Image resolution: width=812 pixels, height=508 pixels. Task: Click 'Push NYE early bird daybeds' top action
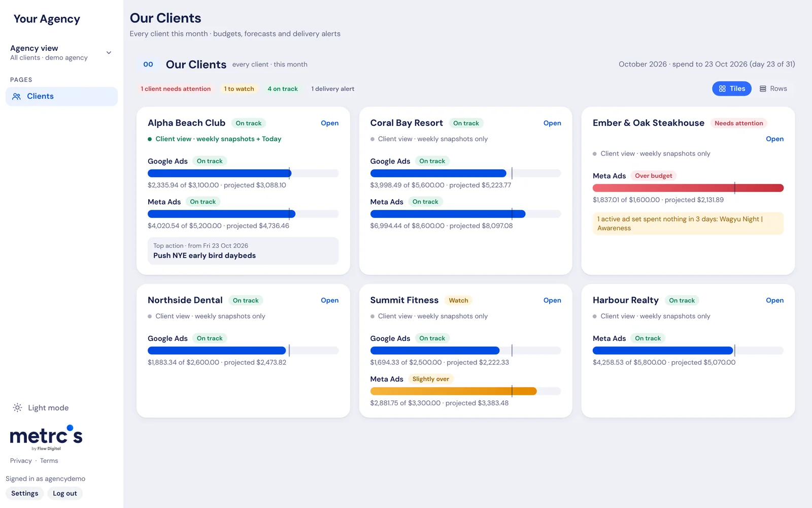[243, 251]
